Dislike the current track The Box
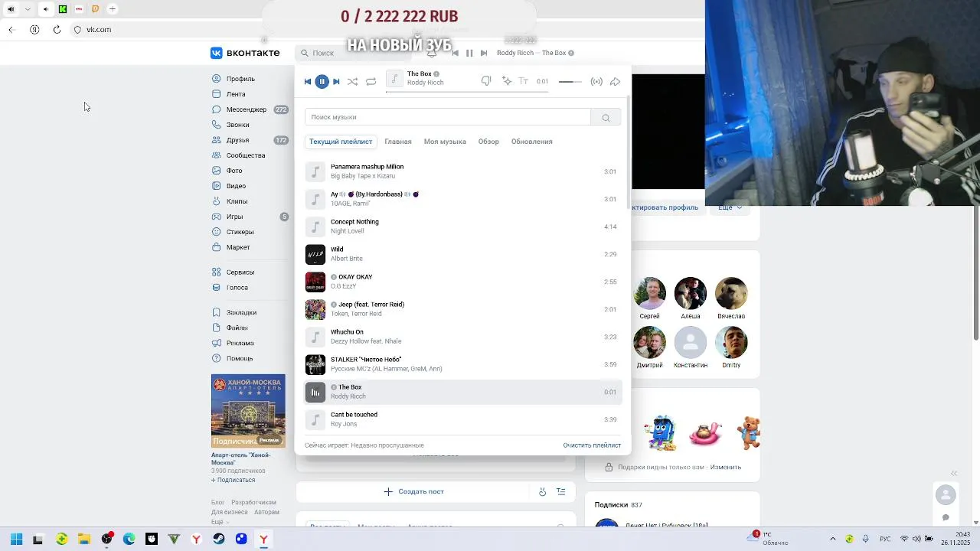Viewport: 980px width, 551px height. click(486, 81)
